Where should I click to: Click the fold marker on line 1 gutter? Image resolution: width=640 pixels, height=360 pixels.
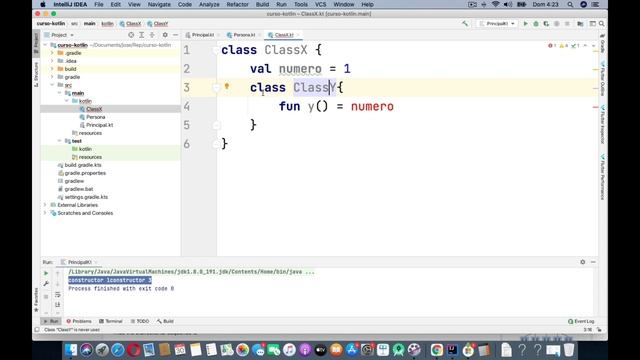point(216,51)
